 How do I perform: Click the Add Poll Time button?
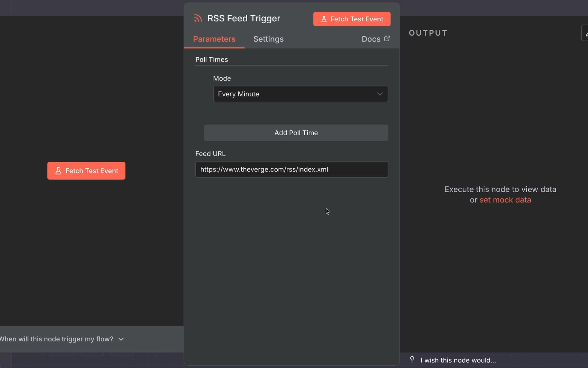[296, 133]
